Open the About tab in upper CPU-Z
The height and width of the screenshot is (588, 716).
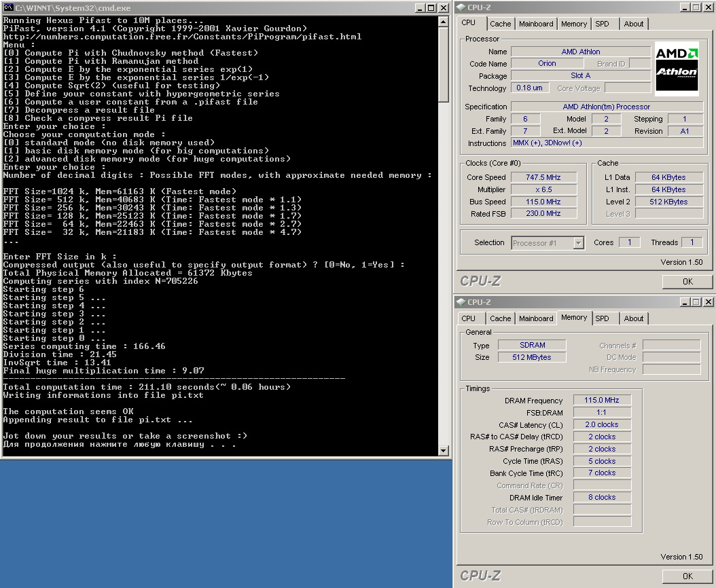click(633, 24)
